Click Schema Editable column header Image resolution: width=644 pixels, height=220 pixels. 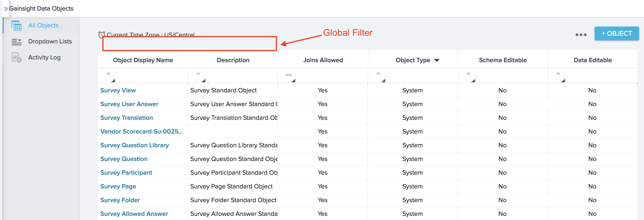503,60
